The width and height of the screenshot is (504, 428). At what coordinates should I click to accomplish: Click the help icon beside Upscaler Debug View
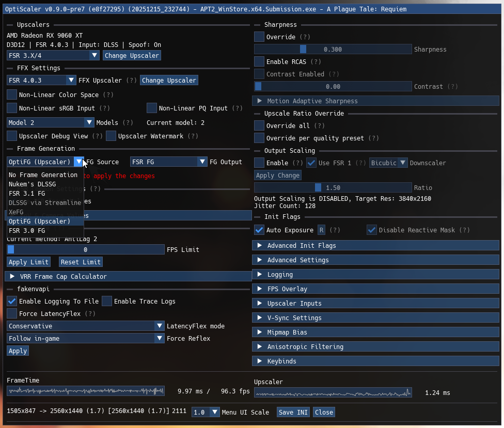[x=98, y=136]
